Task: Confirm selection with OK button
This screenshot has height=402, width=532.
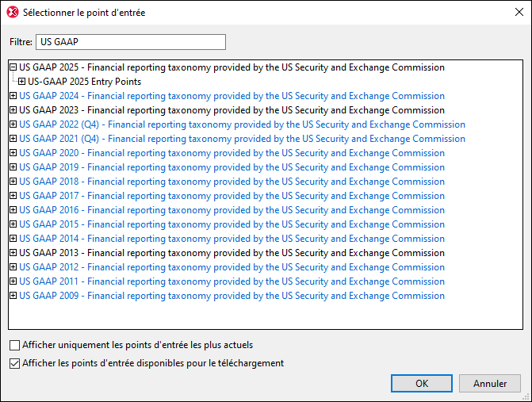Action: click(x=422, y=383)
